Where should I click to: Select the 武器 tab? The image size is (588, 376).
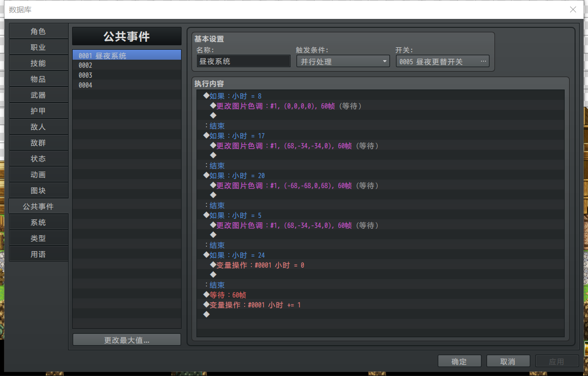39,95
